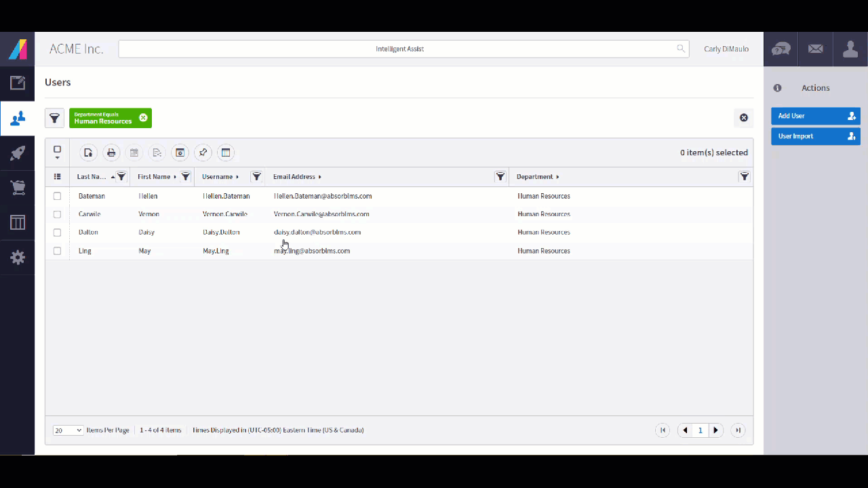Click the schedule report calendar icon
This screenshot has width=868, height=488.
tap(134, 152)
